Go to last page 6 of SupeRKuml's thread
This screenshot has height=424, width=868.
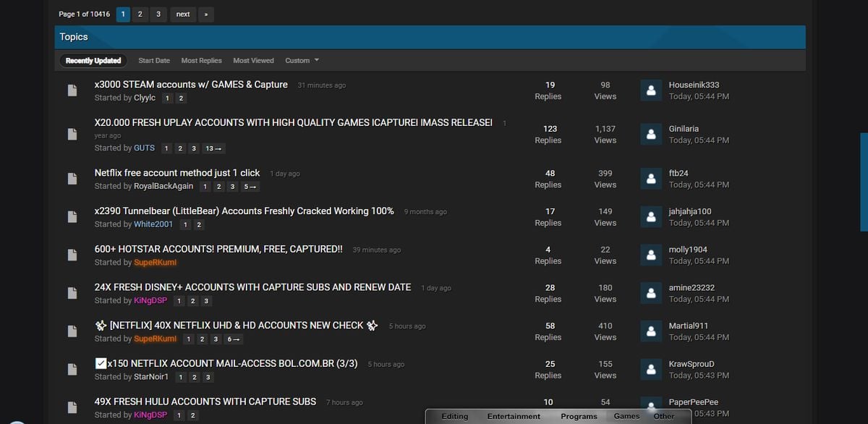coord(232,339)
